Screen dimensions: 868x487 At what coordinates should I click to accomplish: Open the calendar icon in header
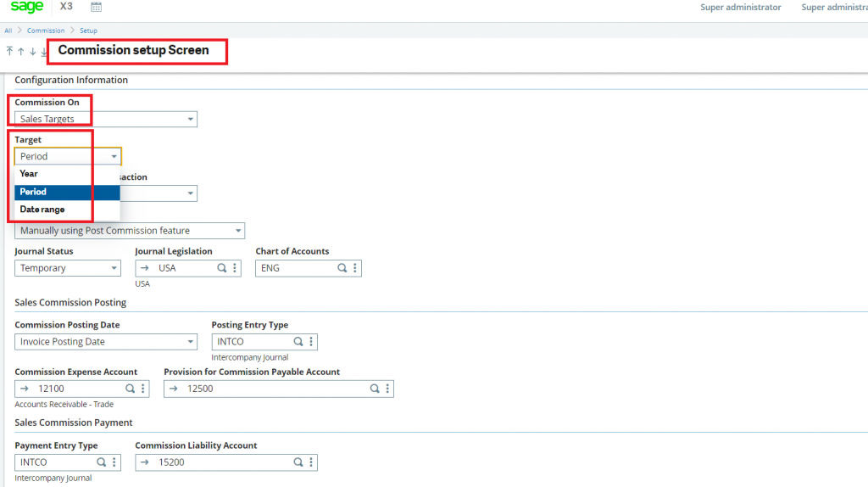pos(96,8)
